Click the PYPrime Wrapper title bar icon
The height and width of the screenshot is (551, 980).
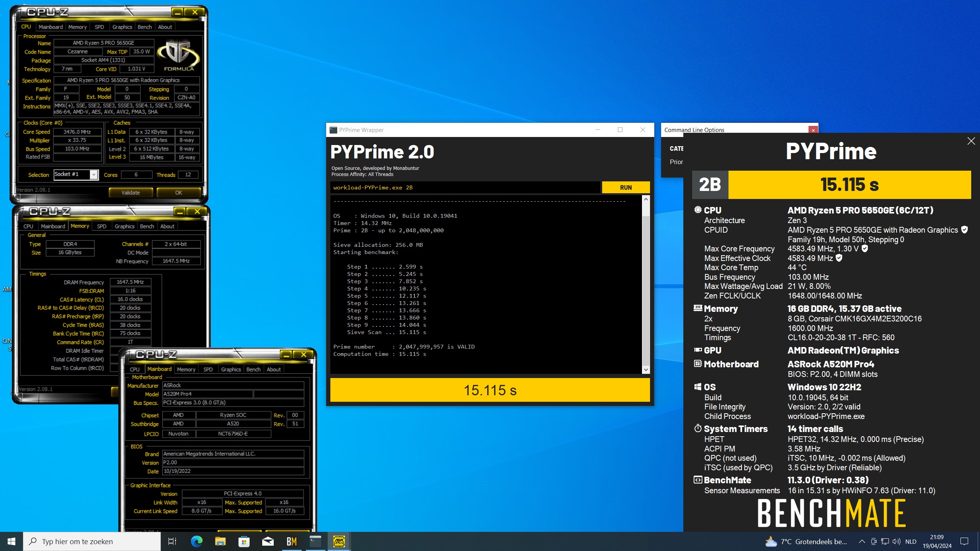coord(333,130)
